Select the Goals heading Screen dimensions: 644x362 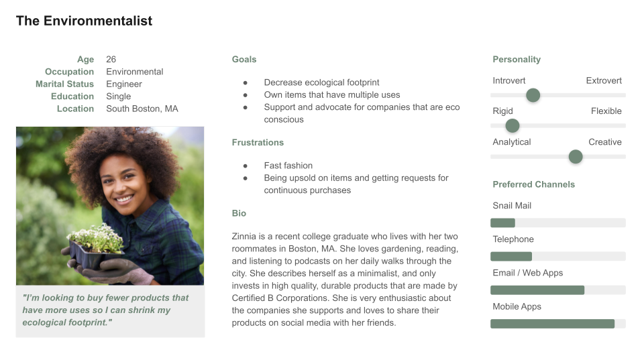click(244, 60)
